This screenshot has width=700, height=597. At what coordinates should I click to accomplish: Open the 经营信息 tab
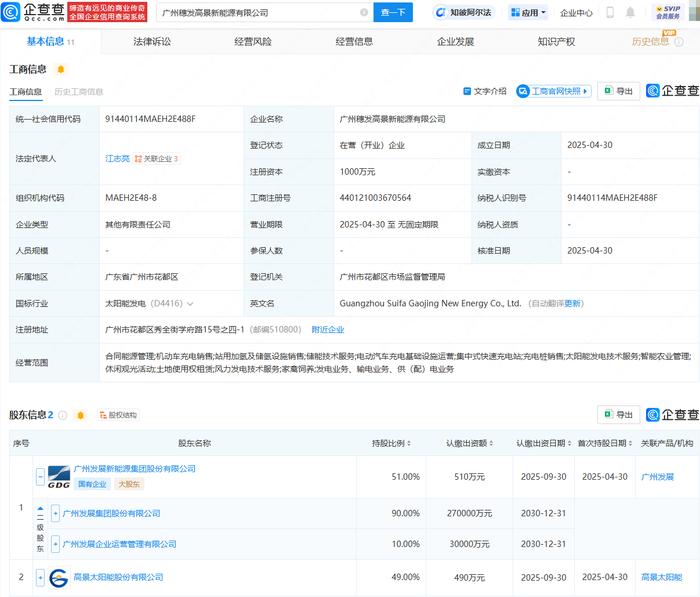tap(354, 42)
